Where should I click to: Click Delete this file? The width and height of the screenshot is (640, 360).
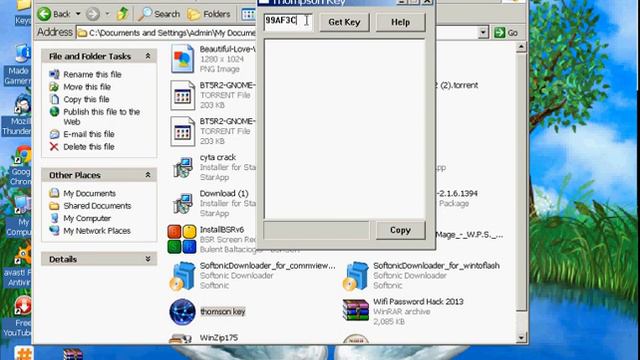click(x=89, y=147)
